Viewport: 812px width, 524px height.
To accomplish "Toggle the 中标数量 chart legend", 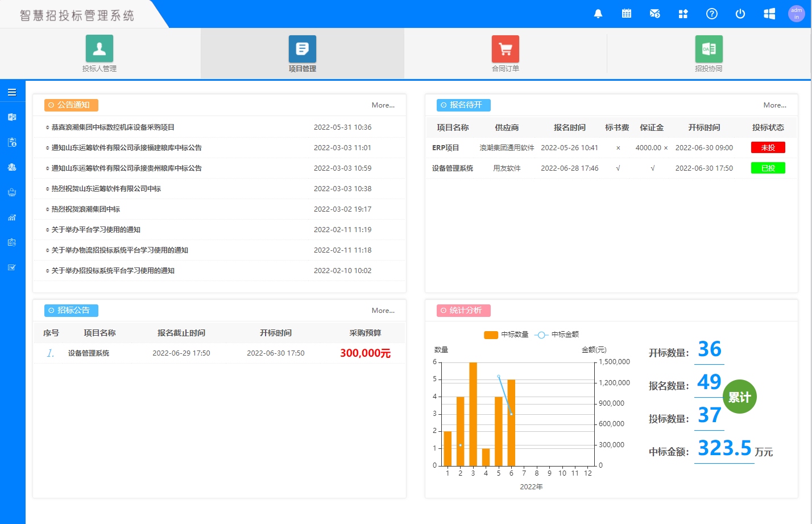I will click(506, 335).
